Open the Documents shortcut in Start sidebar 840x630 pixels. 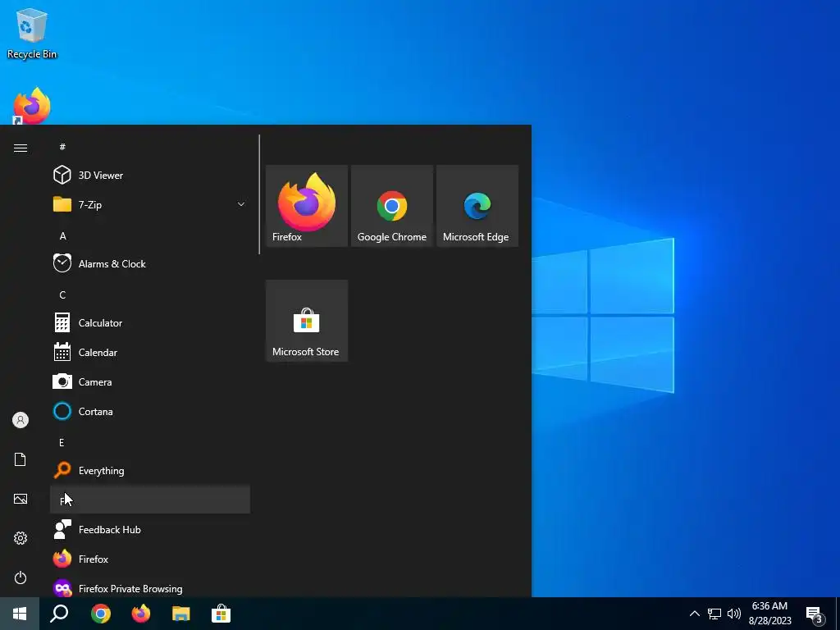(21, 459)
